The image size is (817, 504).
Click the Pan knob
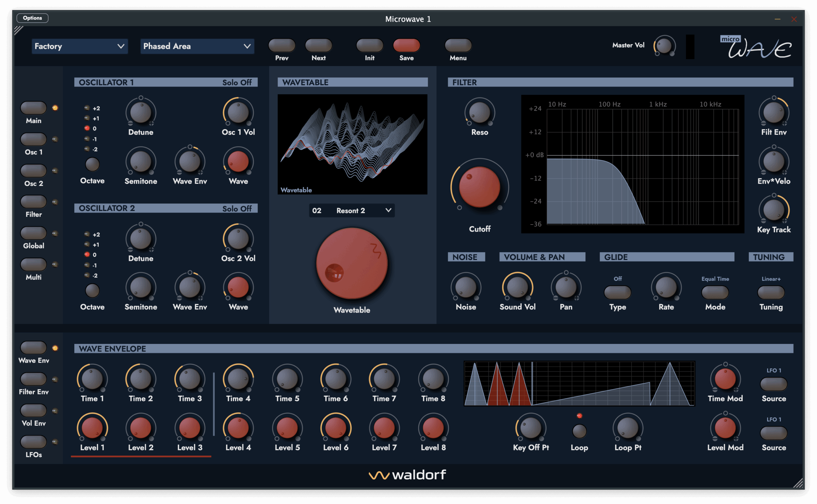566,287
